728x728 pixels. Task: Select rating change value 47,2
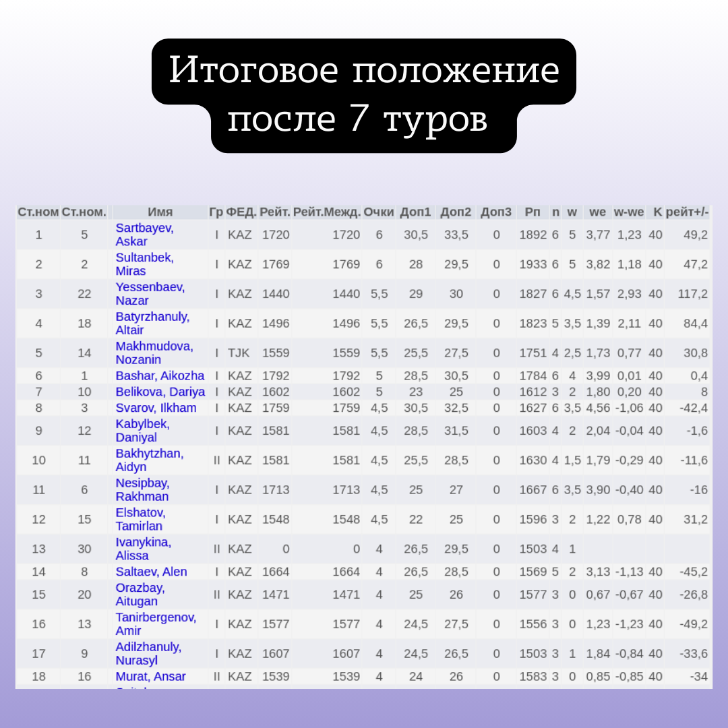(x=696, y=264)
